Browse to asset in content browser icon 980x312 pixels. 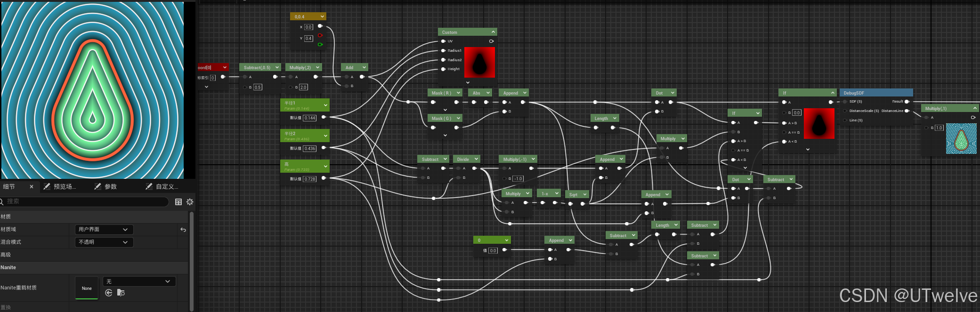coord(121,293)
